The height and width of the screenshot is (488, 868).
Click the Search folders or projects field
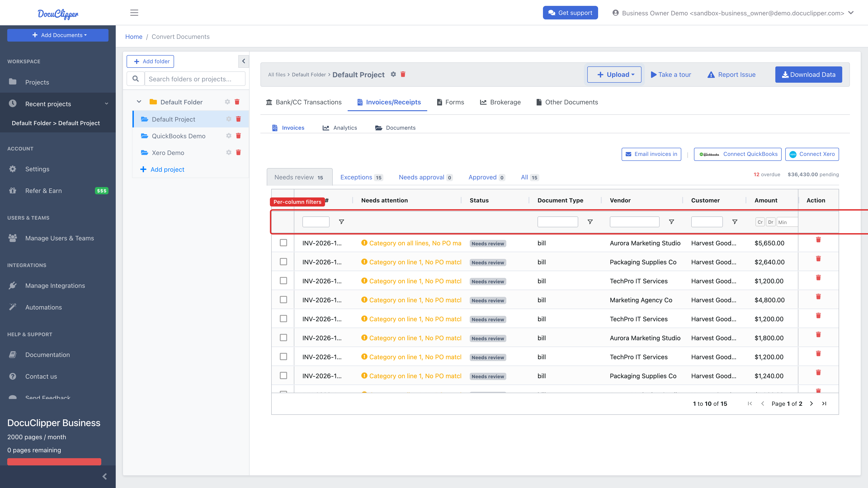[195, 79]
